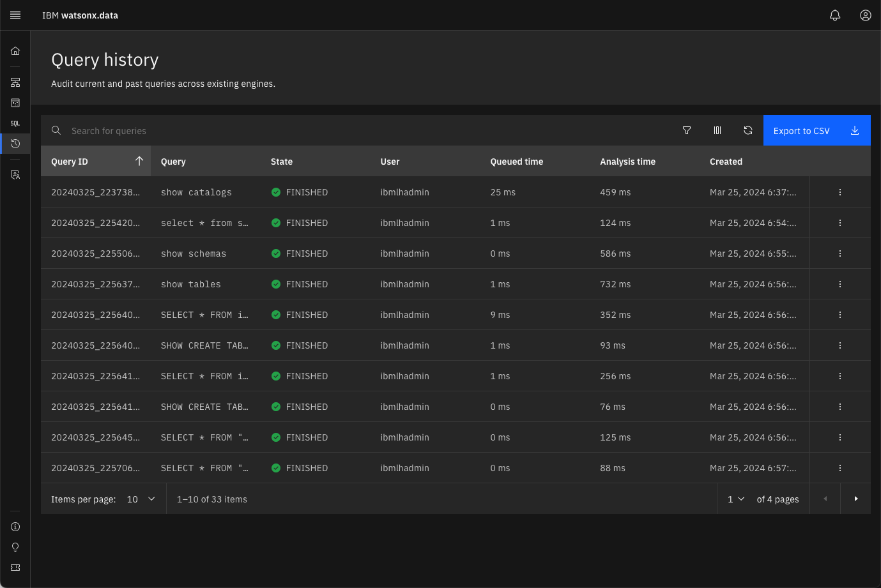881x588 pixels.
Task: Open SQL query workspace icon
Action: pos(15,123)
